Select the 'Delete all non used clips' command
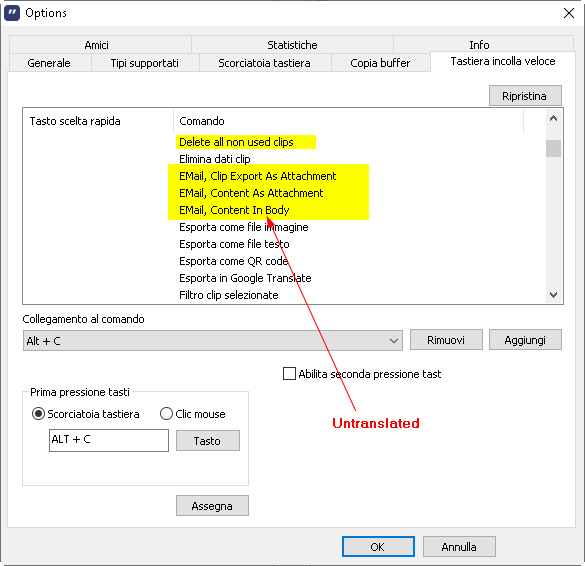This screenshot has height=566, width=585. click(x=236, y=142)
